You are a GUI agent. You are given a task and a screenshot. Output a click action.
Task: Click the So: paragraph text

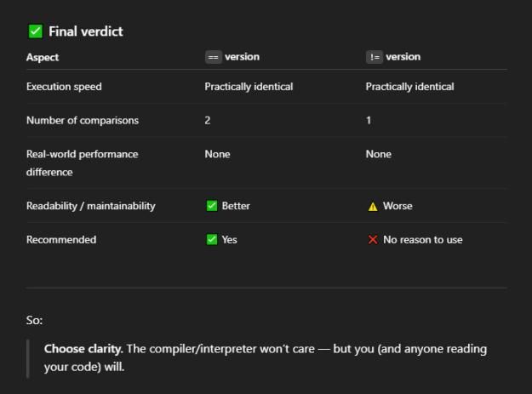[35, 321]
